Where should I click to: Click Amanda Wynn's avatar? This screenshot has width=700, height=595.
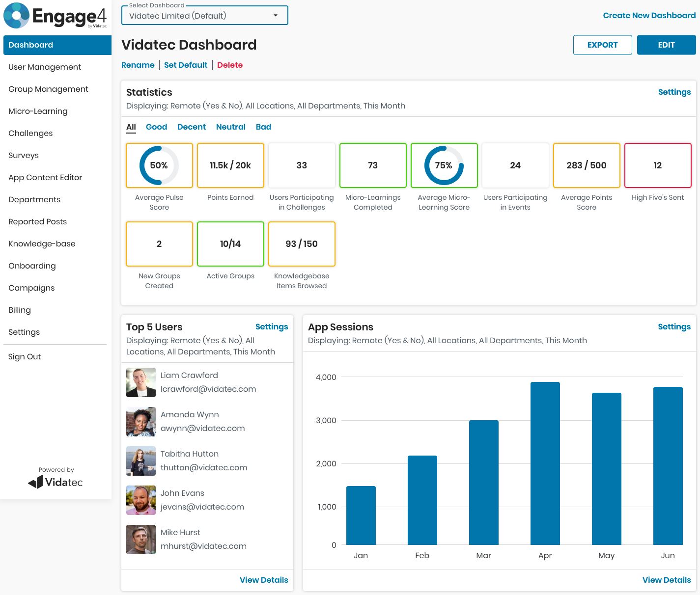tap(141, 422)
